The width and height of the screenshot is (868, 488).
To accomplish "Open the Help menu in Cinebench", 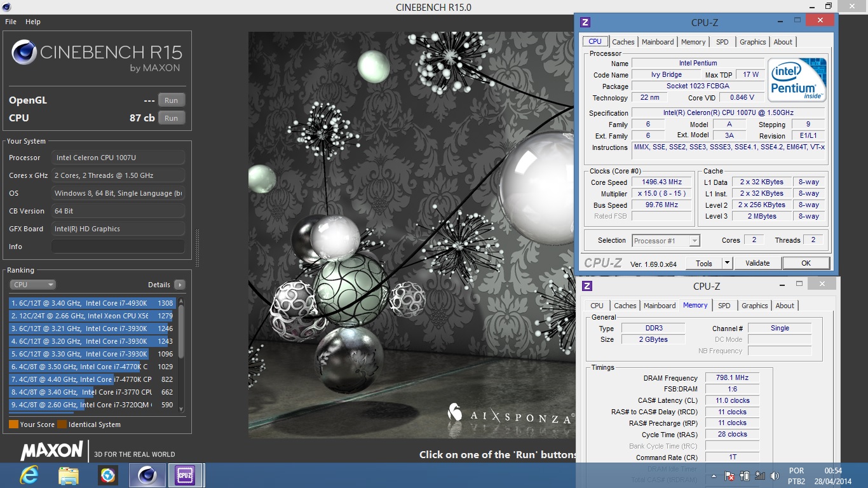I will pyautogui.click(x=33, y=22).
